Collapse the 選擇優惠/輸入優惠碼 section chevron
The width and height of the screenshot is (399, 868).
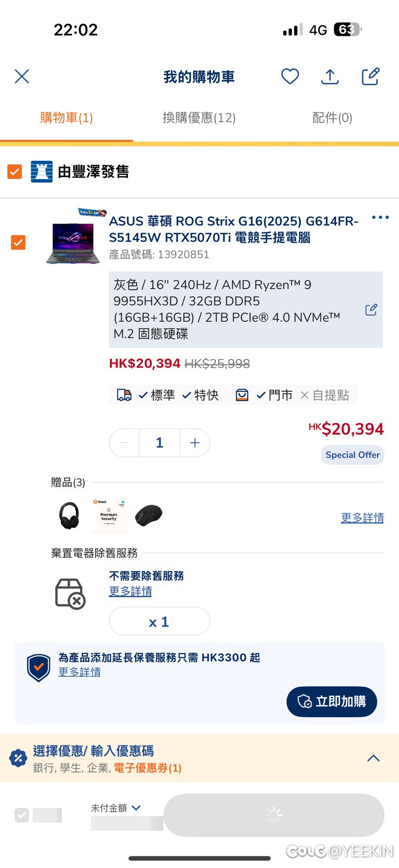(373, 758)
